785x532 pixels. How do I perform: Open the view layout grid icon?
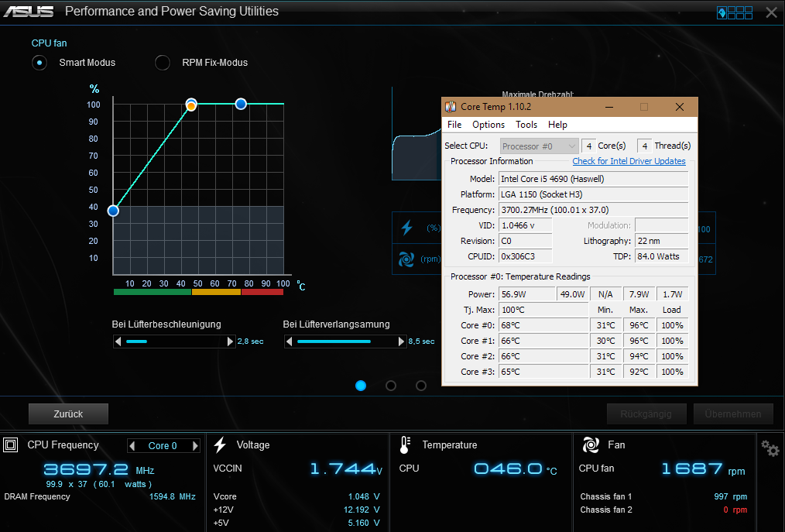coord(735,12)
